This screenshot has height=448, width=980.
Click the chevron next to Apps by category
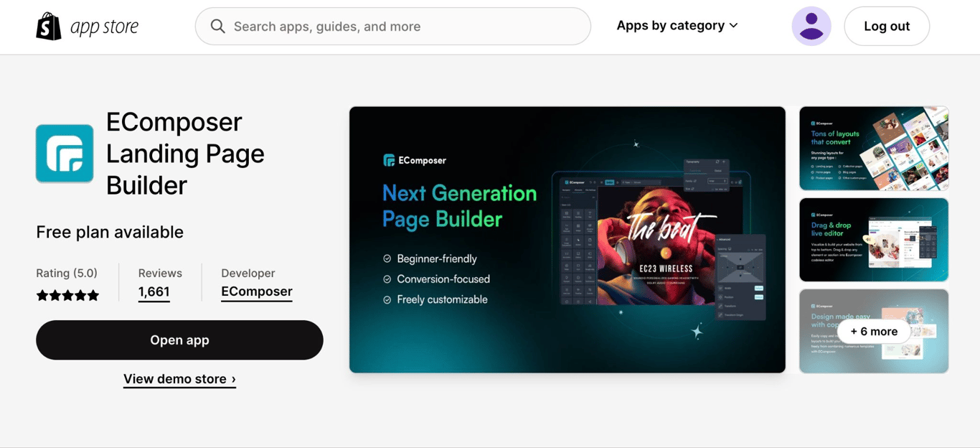[733, 26]
